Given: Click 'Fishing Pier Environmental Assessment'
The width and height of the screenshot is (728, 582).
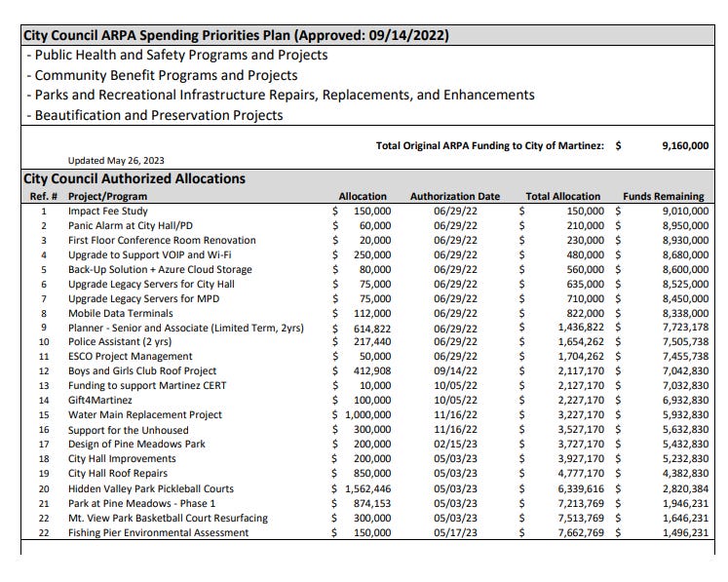Looking at the screenshot, I should click(158, 532).
